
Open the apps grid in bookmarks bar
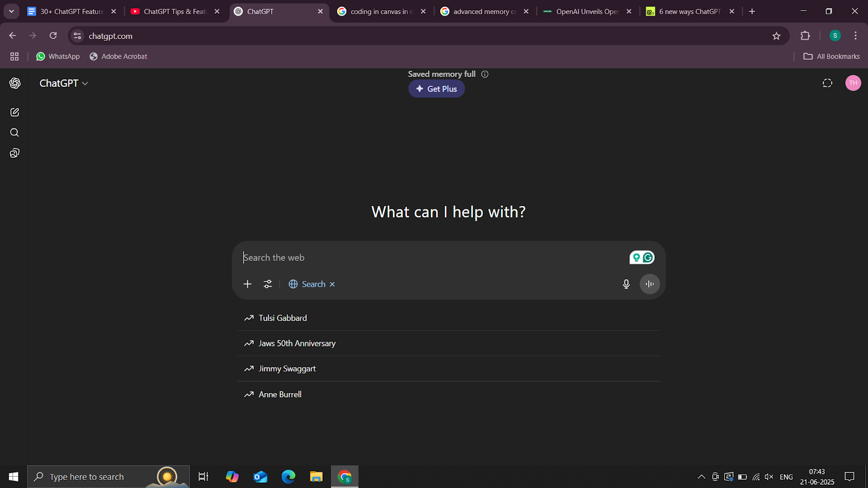[x=15, y=56]
